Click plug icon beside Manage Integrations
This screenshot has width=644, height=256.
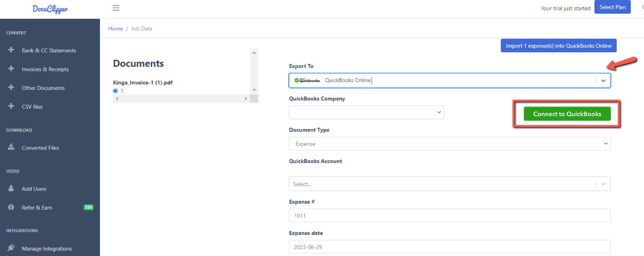[11, 248]
